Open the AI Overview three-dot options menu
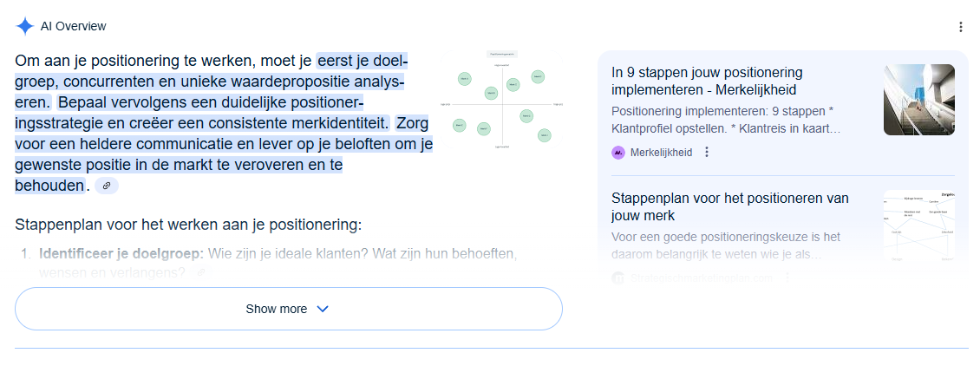 (961, 27)
